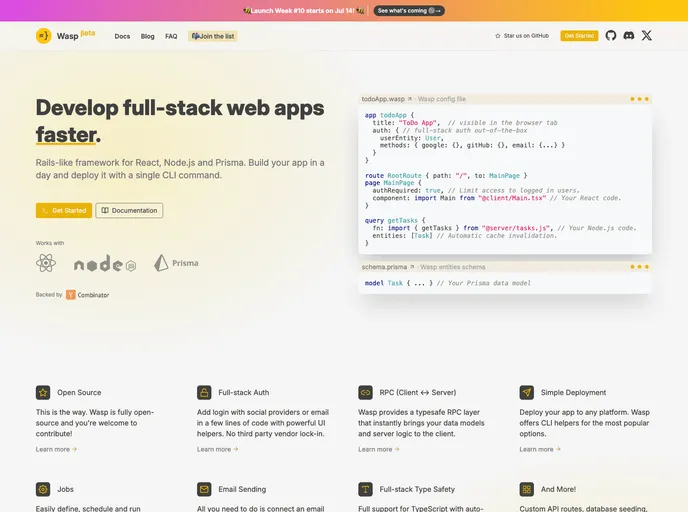Open the X (Twitter) icon in header

pos(647,36)
